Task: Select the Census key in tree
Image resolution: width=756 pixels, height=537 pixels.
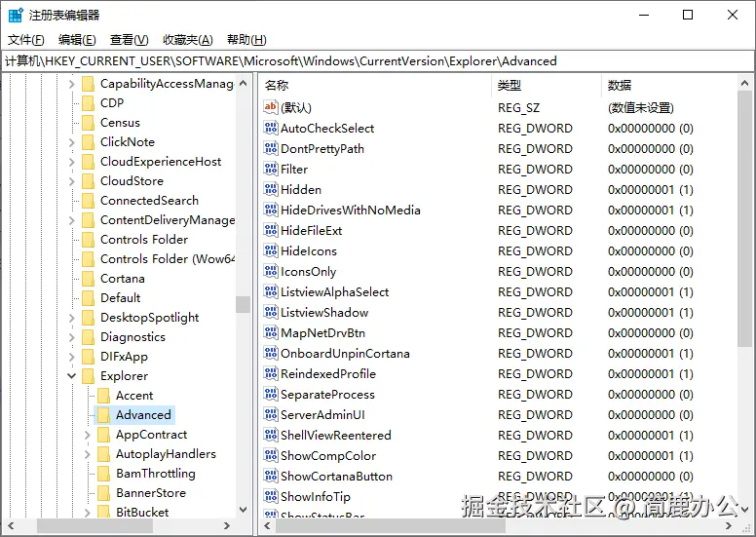Action: click(120, 123)
